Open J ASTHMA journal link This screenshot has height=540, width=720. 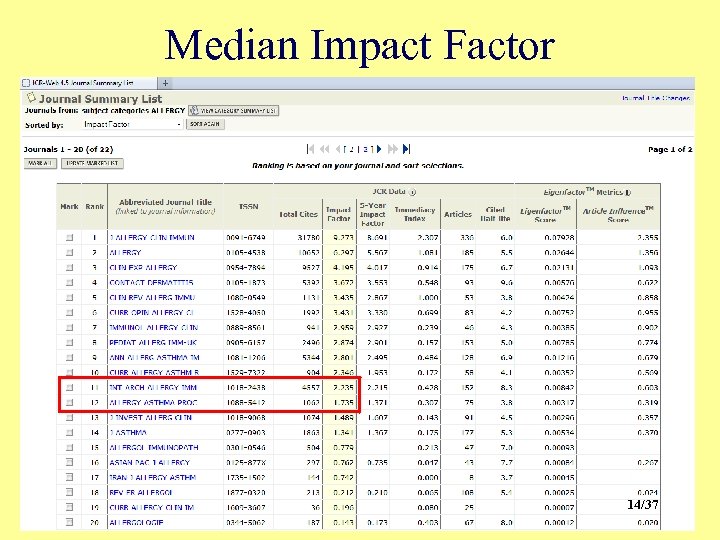(128, 433)
